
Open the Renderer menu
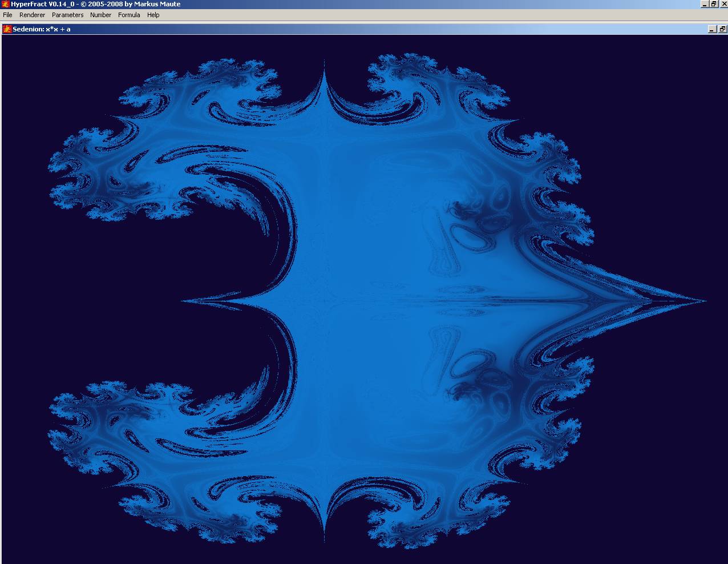click(32, 15)
